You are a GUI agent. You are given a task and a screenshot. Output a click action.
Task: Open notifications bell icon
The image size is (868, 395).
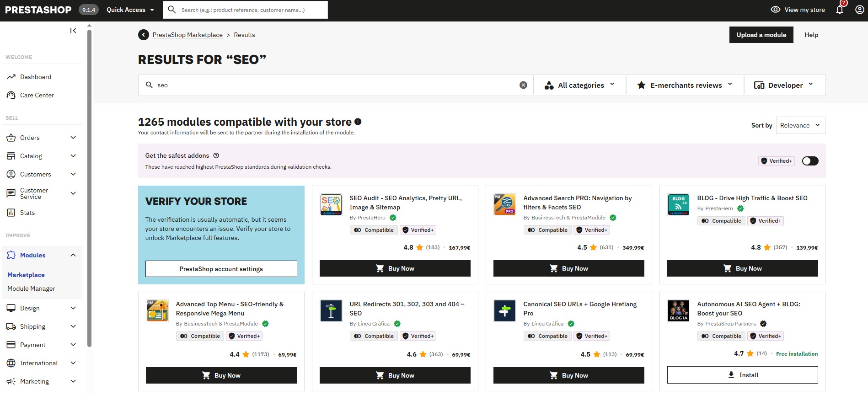coord(840,10)
